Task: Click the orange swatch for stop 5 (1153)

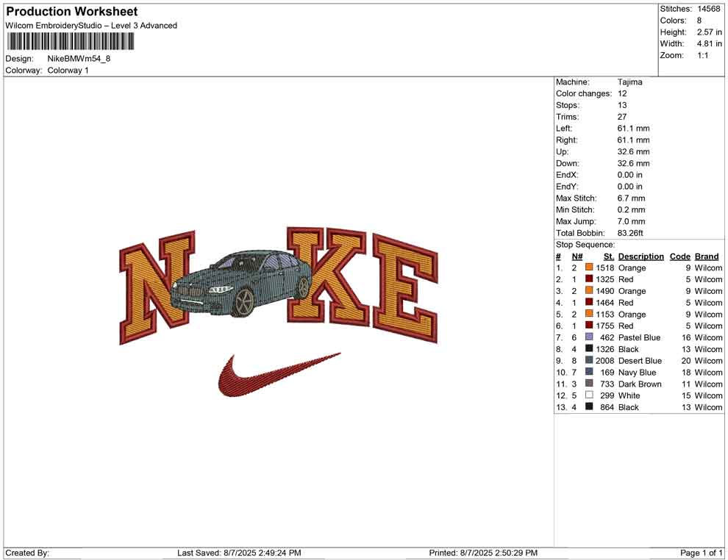Action: tap(589, 314)
